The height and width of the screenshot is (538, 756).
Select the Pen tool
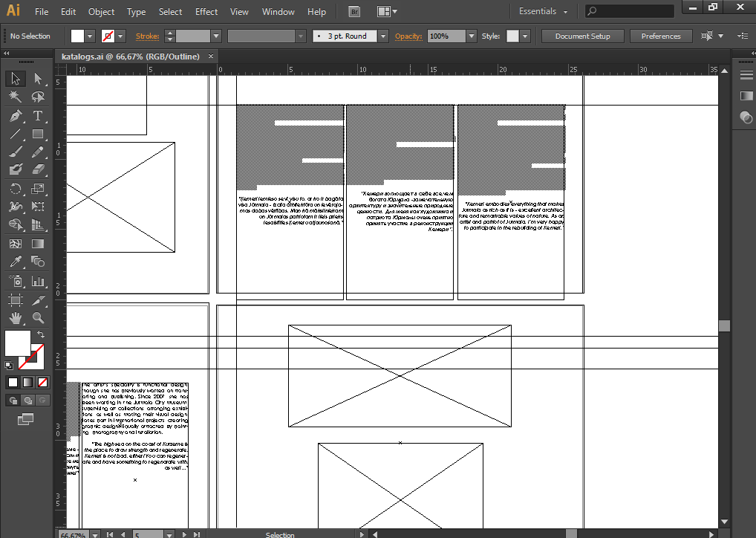[15, 116]
